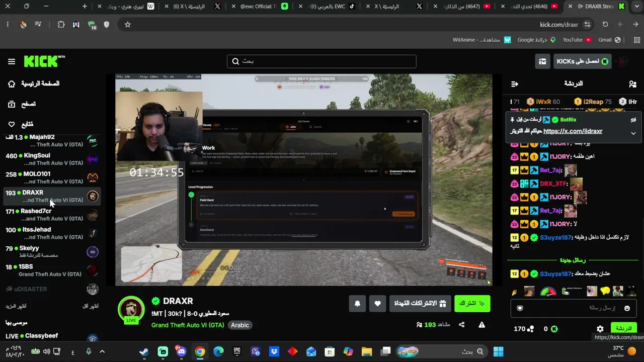Collapse the chat panel with arrow icon
This screenshot has width=644, height=362.
point(514,84)
